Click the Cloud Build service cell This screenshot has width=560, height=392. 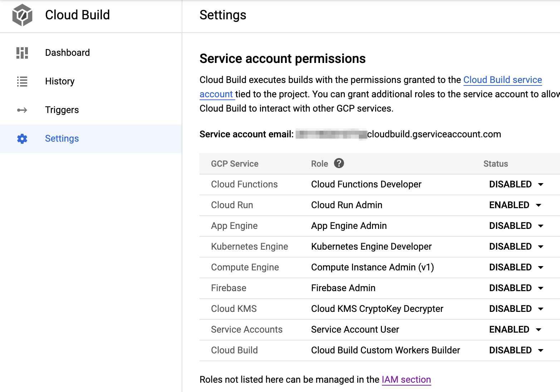click(234, 350)
